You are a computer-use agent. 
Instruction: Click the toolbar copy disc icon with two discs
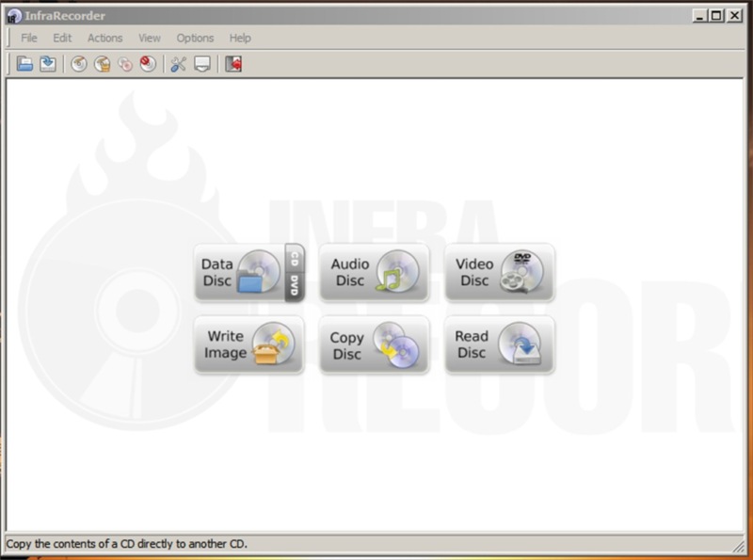tap(125, 64)
